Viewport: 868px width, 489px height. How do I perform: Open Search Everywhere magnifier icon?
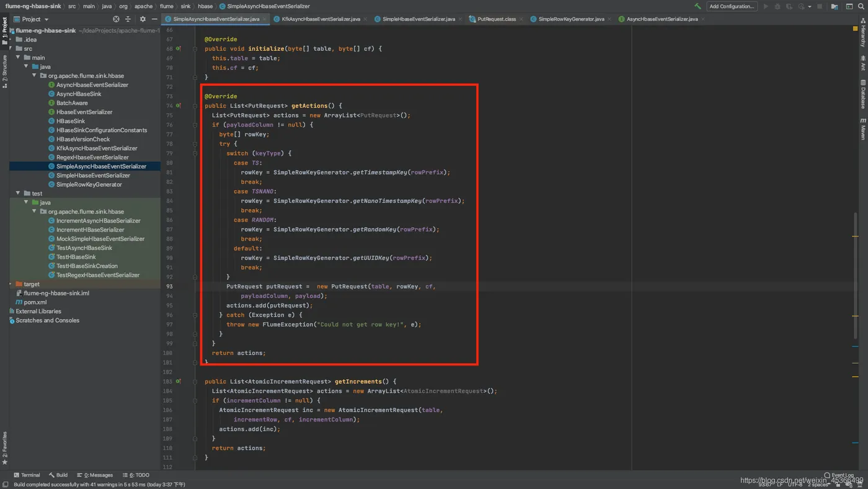[x=861, y=6]
